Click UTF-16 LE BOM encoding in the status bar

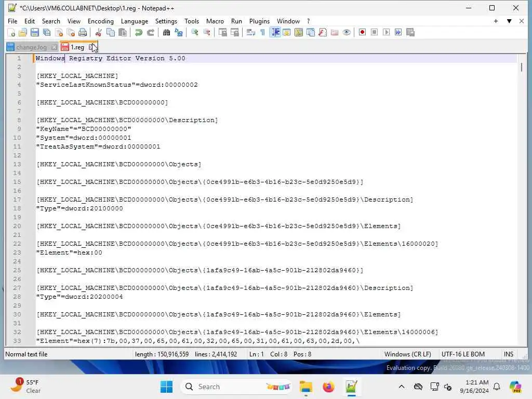point(463,354)
